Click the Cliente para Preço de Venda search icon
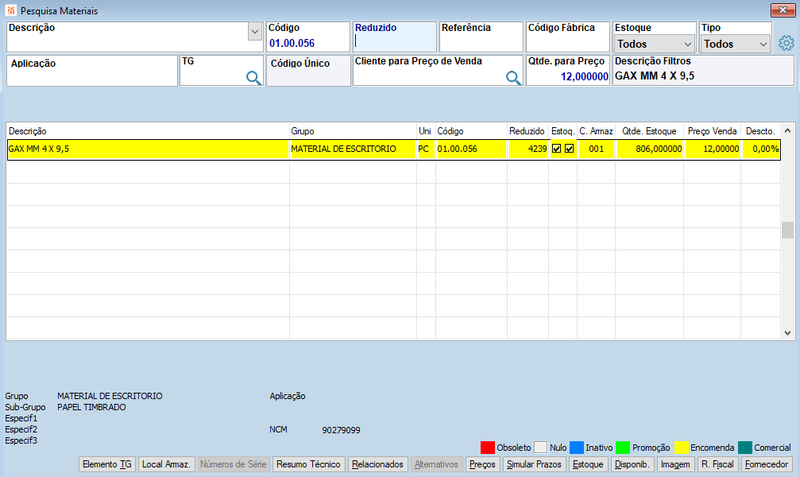800x477 pixels. (513, 78)
